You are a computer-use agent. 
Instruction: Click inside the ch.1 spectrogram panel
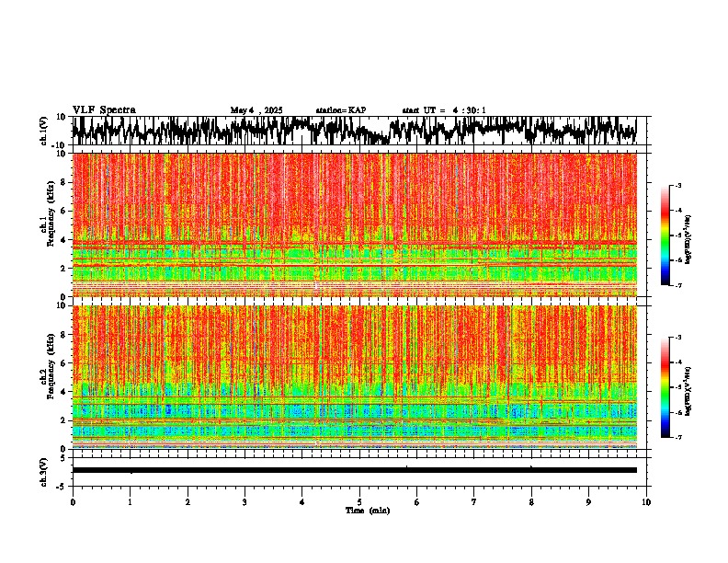pos(354,224)
